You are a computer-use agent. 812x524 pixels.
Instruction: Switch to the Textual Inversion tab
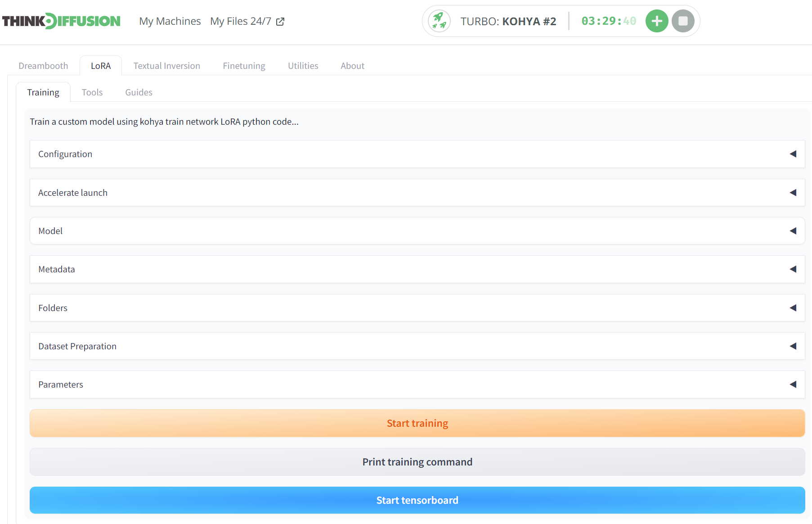tap(167, 66)
